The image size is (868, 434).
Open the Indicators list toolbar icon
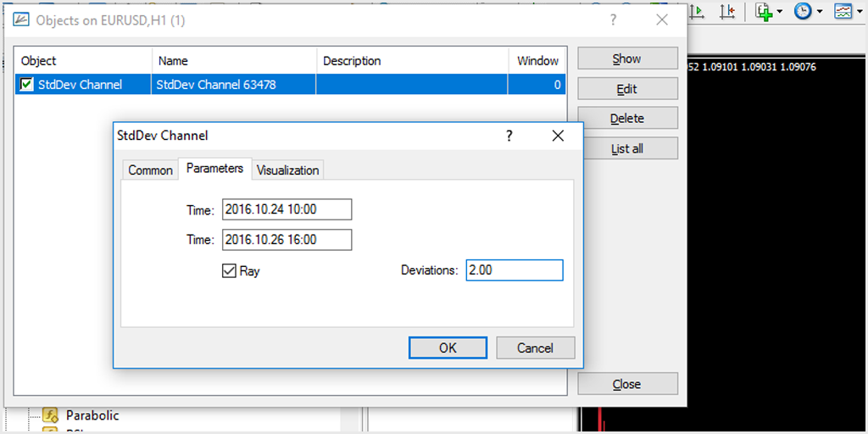[765, 12]
